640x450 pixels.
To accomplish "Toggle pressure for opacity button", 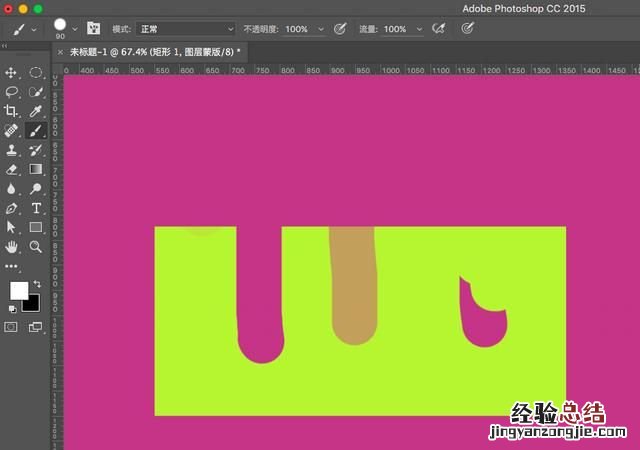I will click(x=339, y=29).
